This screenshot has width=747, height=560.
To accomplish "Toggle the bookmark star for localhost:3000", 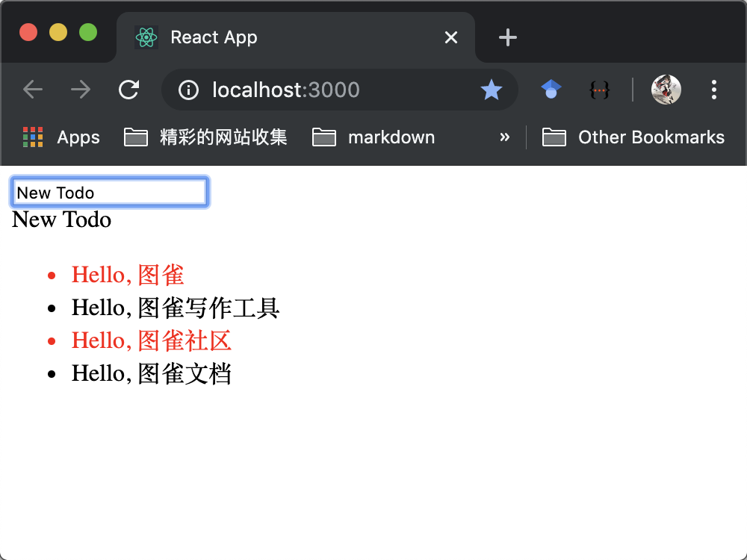I will (x=492, y=90).
